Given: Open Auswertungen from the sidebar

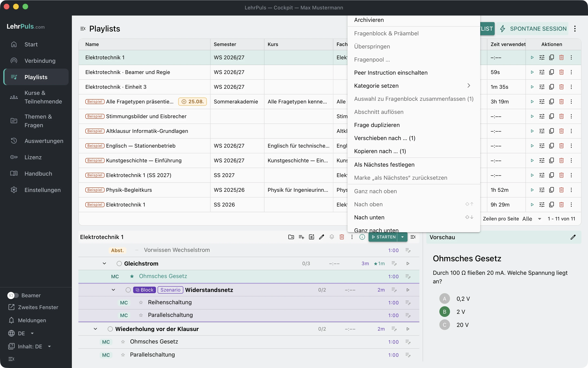Looking at the screenshot, I should [36, 141].
